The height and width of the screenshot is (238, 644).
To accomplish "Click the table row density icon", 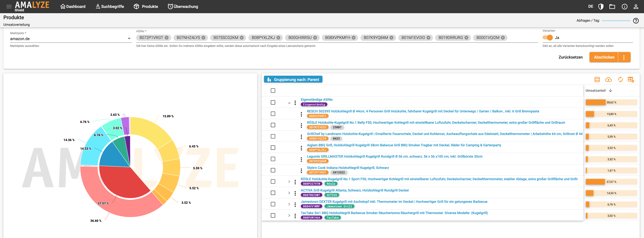I will pos(597,80).
